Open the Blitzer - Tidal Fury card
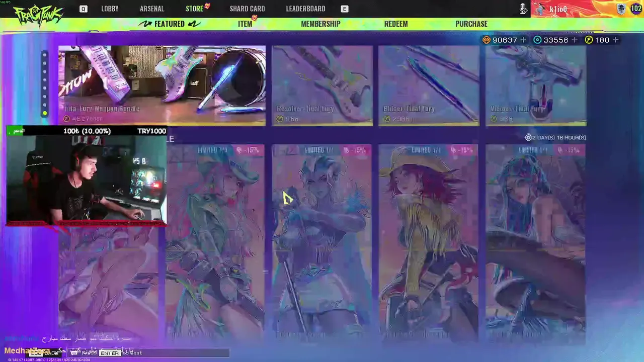 tap(429, 85)
